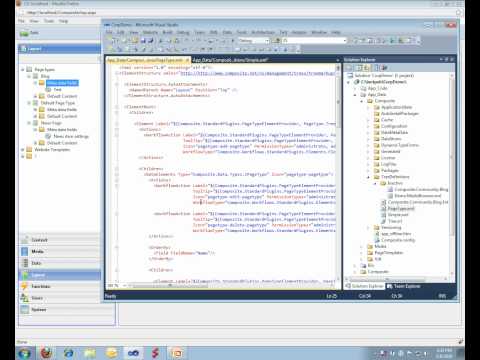Select the Packages folder in Solution Explorer
The width and height of the screenshot is (480, 360).
389,171
